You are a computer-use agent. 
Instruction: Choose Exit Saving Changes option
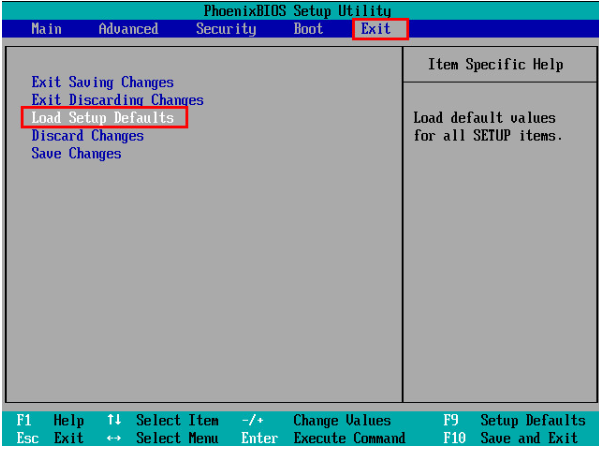coord(102,82)
